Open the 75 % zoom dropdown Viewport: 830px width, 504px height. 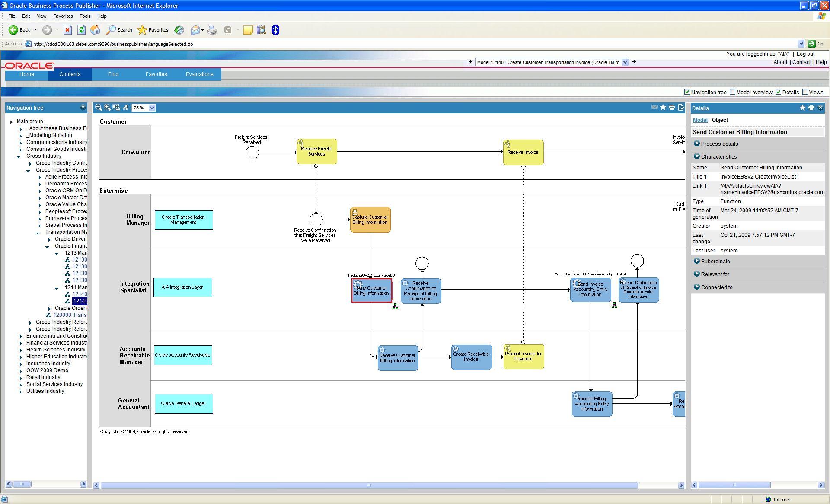pyautogui.click(x=152, y=108)
